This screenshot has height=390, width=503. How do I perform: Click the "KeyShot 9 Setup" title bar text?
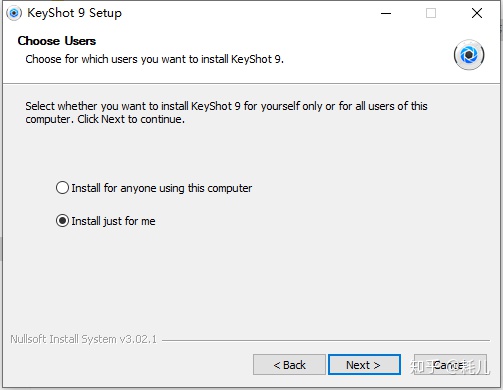(x=74, y=13)
